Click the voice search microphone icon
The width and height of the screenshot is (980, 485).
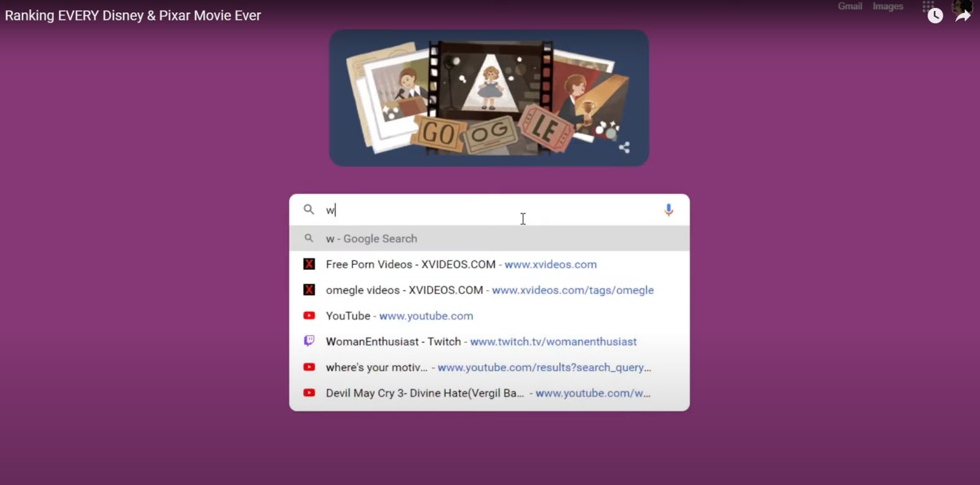click(669, 210)
